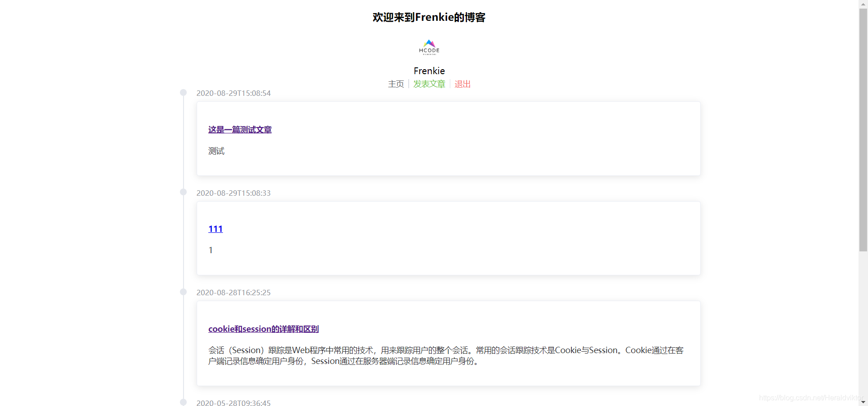Click the summary text 1 under 111
The width and height of the screenshot is (868, 406).
[211, 250]
